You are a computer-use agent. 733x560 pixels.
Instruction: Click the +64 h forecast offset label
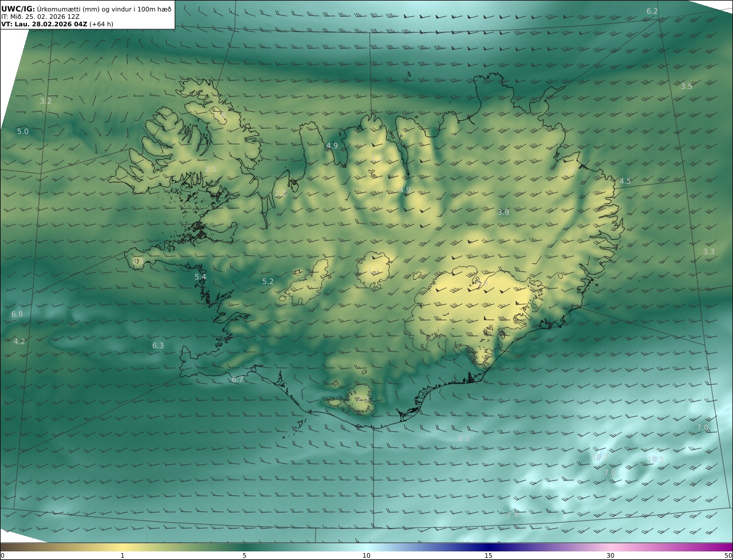tap(101, 25)
